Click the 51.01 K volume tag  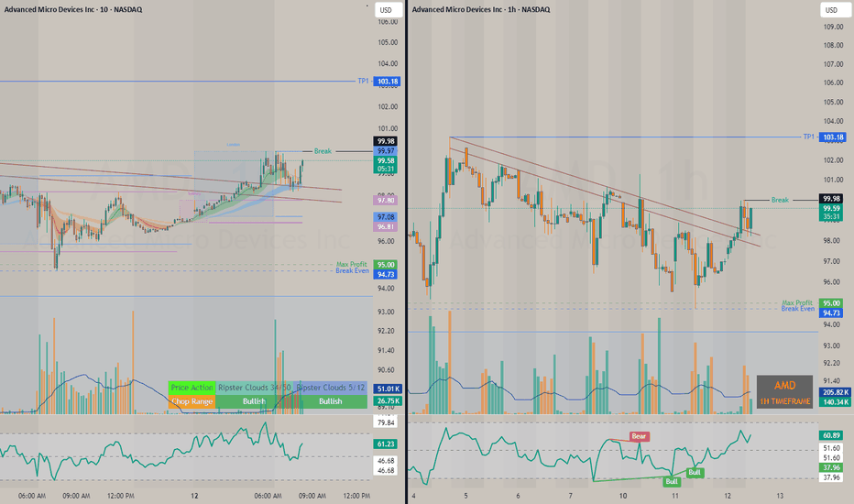[x=388, y=389]
